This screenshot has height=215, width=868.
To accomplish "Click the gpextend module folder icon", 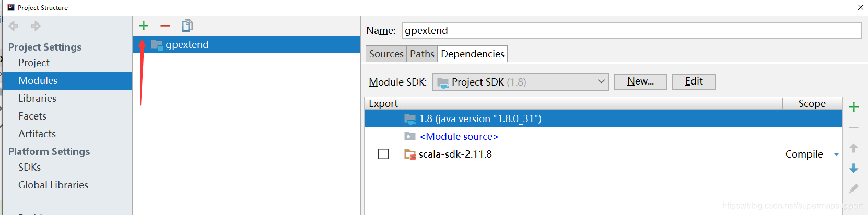I will pyautogui.click(x=157, y=45).
